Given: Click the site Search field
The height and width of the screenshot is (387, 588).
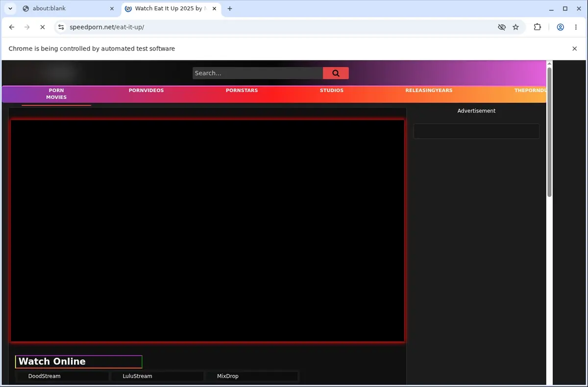Looking at the screenshot, I should click(x=258, y=73).
